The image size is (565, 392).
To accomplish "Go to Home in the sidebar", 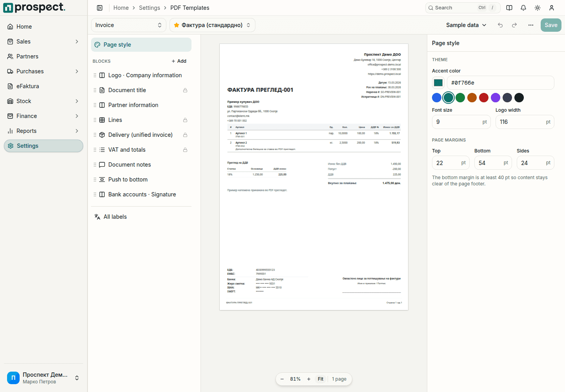I will 44,27.
